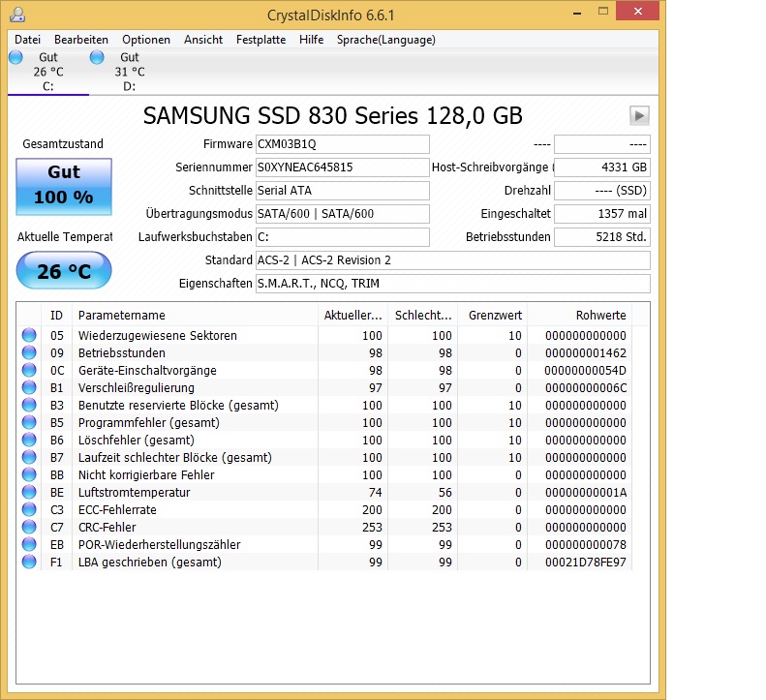Click the Eigenschaften field S.M.A.R.T., NCQ, TRIM
Viewport: 766px width, 700px height.
click(453, 284)
